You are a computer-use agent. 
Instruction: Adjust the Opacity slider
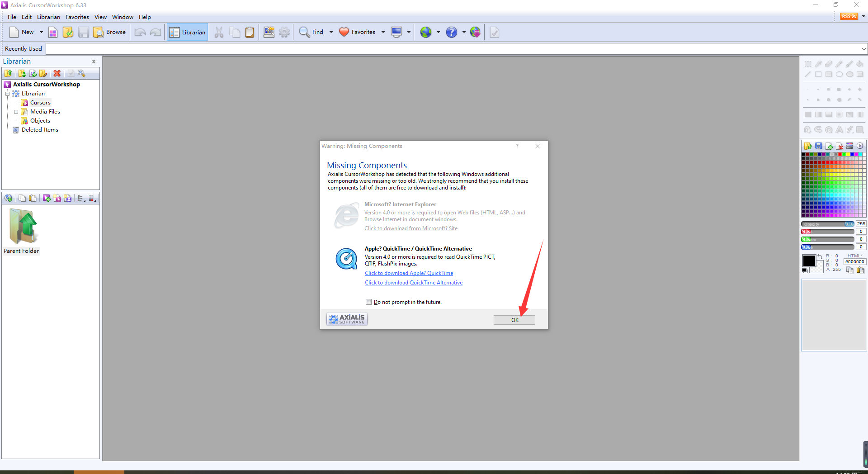click(x=827, y=224)
